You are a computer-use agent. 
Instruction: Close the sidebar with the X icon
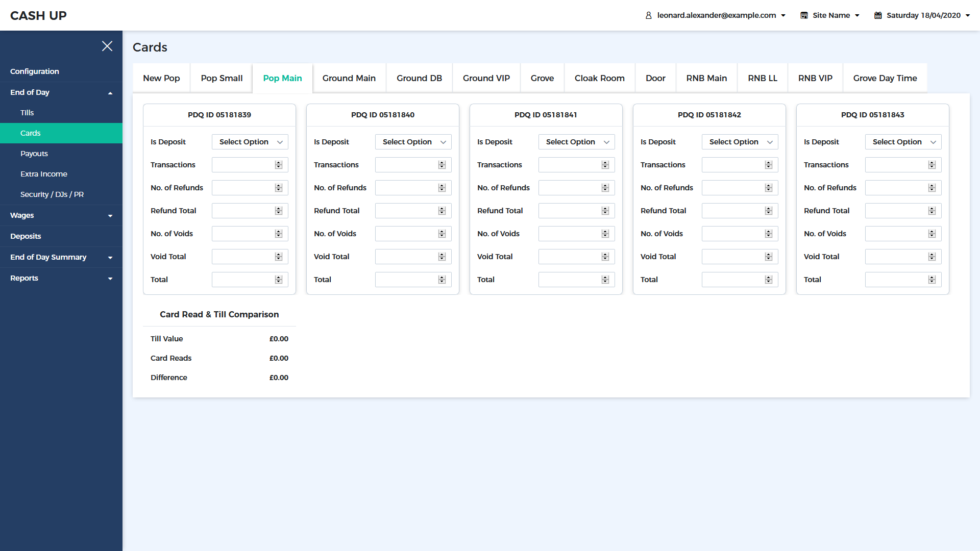[x=107, y=46]
